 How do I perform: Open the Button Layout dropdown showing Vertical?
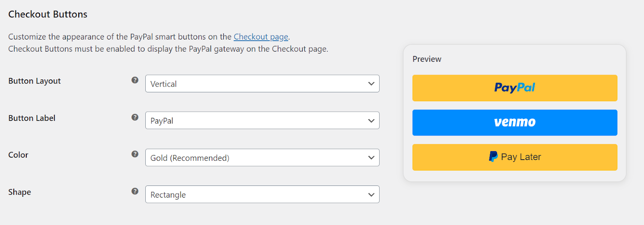262,83
